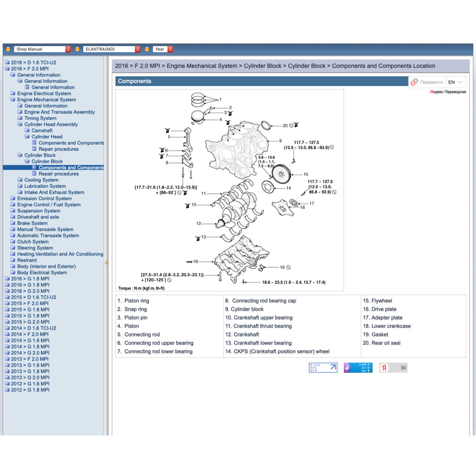Expand Automatic Transaxle System

point(48,236)
